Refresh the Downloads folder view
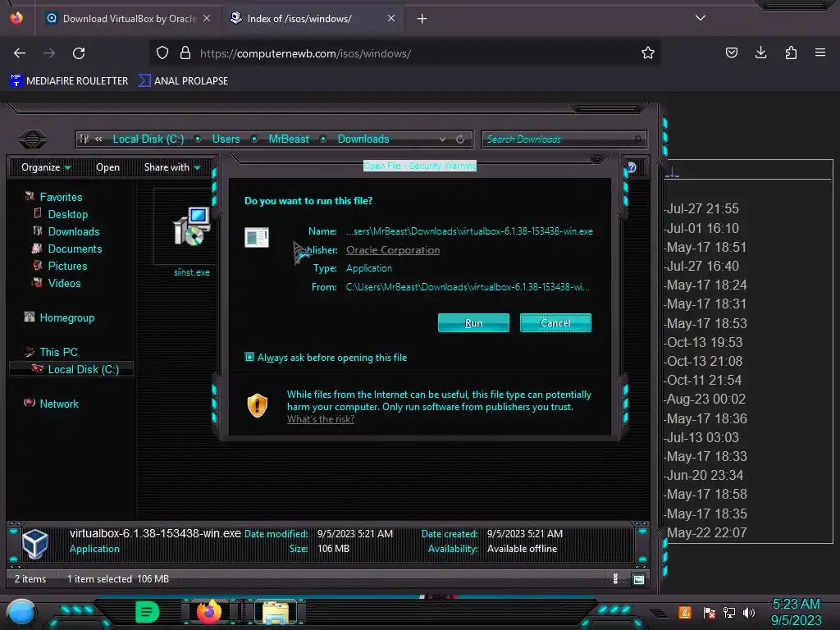This screenshot has width=840, height=630. [x=460, y=139]
